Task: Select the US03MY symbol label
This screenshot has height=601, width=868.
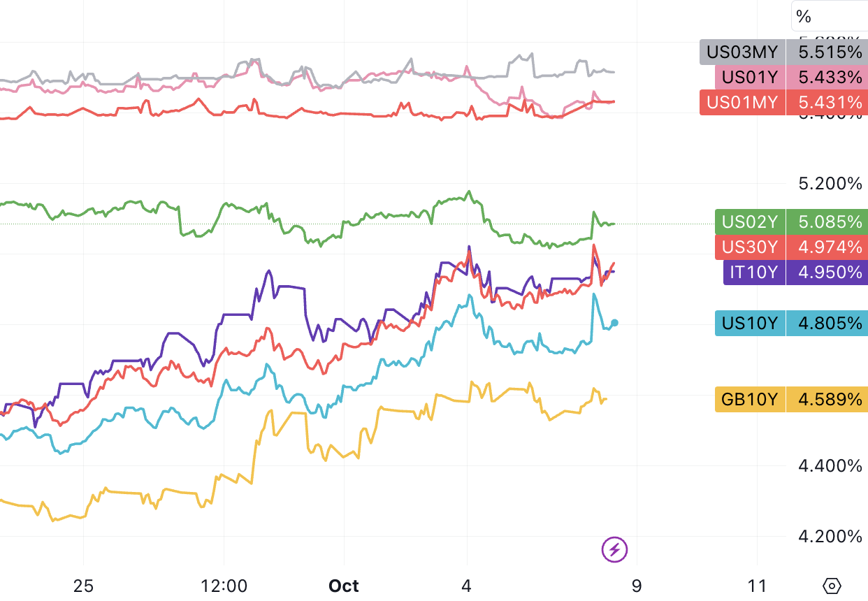Action: (x=742, y=52)
